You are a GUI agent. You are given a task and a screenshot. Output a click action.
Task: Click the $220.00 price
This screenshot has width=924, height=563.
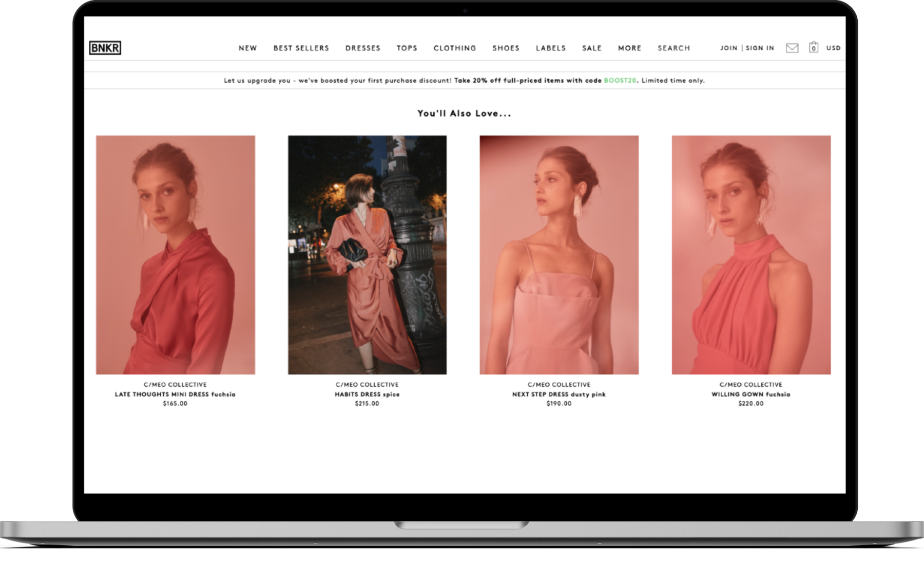[751, 404]
